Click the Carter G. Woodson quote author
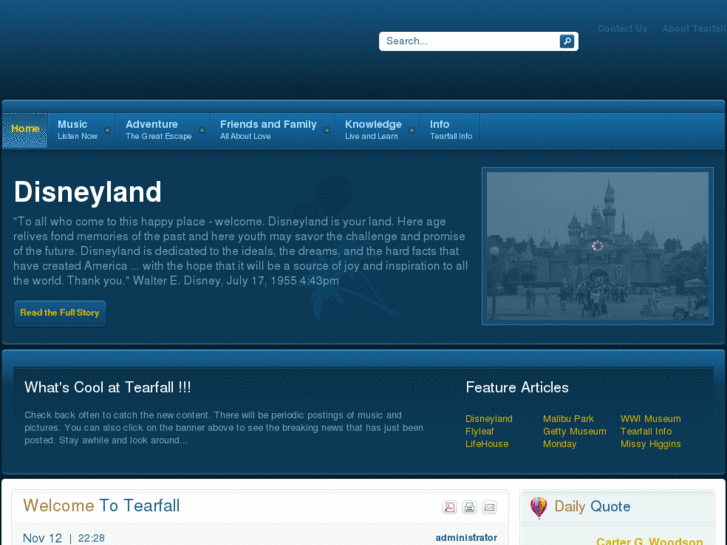This screenshot has height=545, width=727. pos(650,541)
